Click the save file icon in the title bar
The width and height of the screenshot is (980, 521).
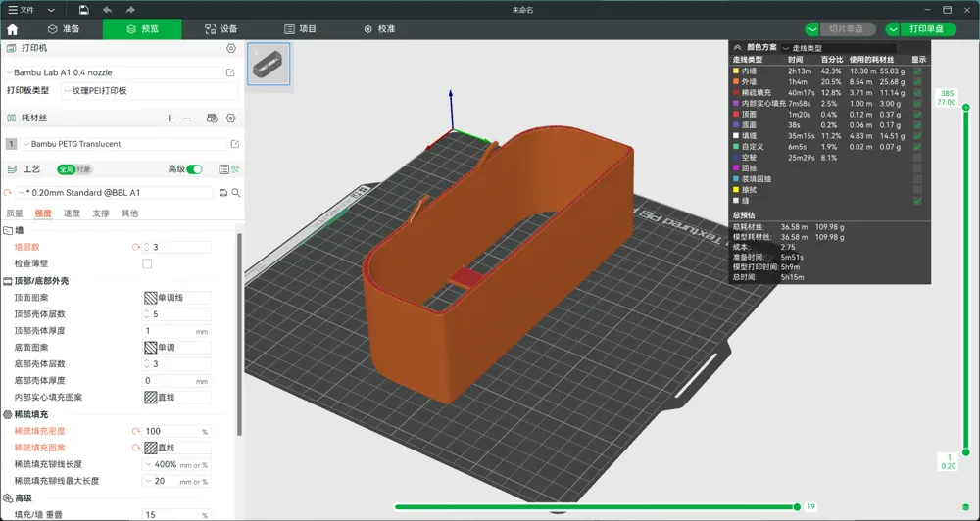click(x=83, y=10)
